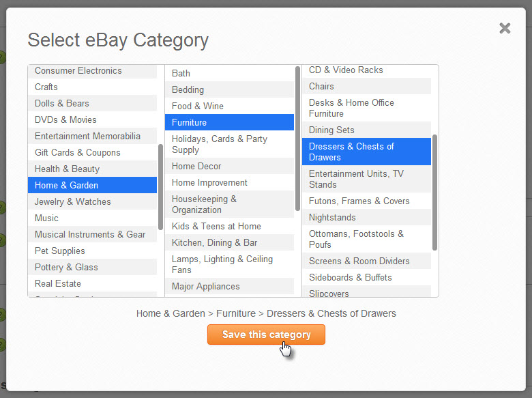This screenshot has width=532, height=398.
Task: Choose the Crafts category
Action: click(x=46, y=87)
